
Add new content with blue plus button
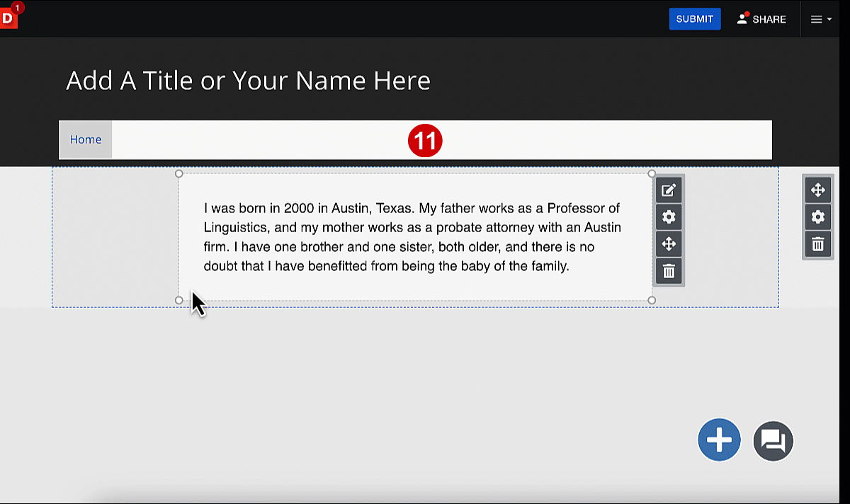tap(719, 440)
